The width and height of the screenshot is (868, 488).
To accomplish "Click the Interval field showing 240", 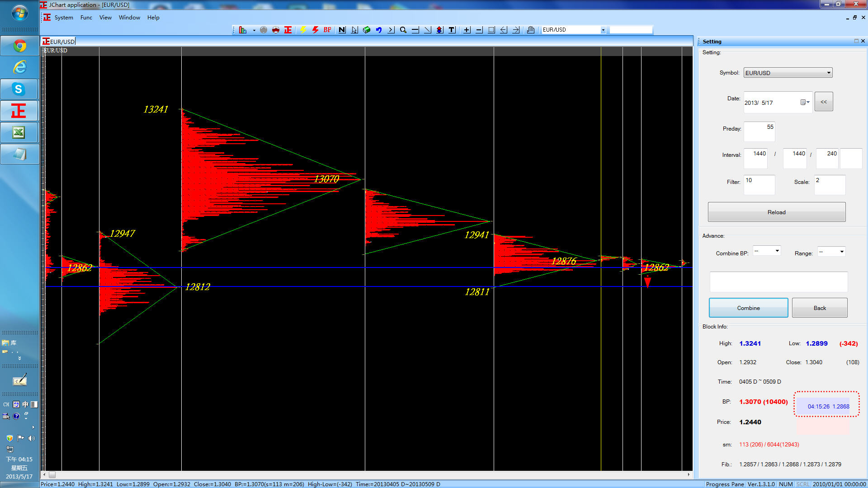I will [827, 158].
